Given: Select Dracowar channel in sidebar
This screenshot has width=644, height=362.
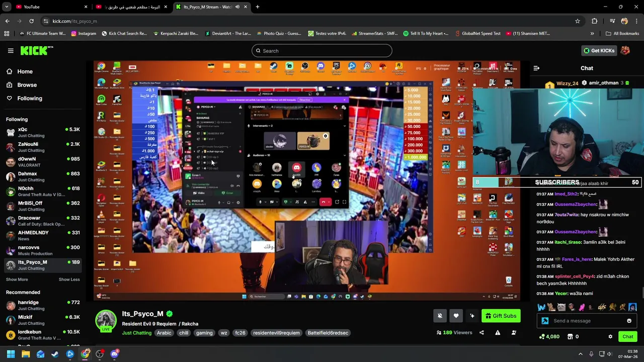Looking at the screenshot, I should (x=43, y=221).
